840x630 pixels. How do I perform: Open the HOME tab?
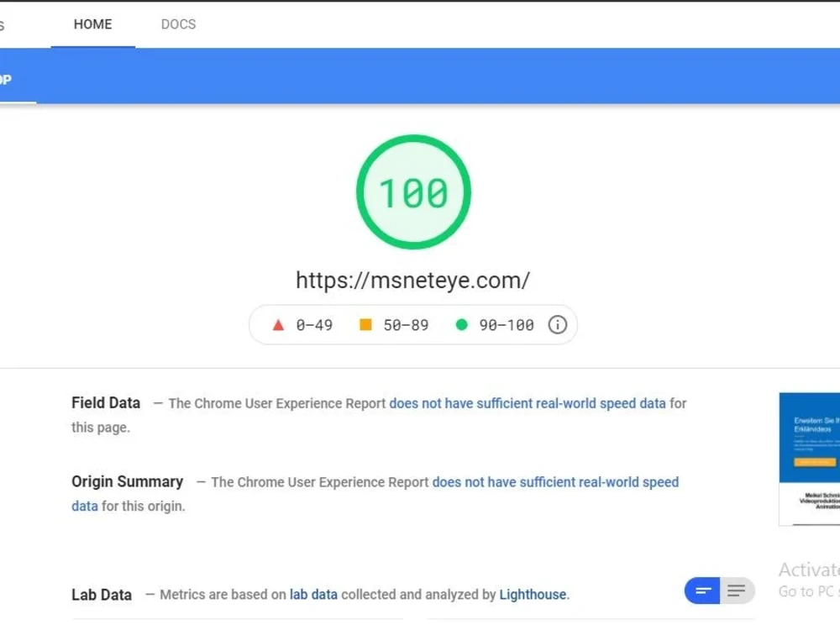tap(92, 24)
